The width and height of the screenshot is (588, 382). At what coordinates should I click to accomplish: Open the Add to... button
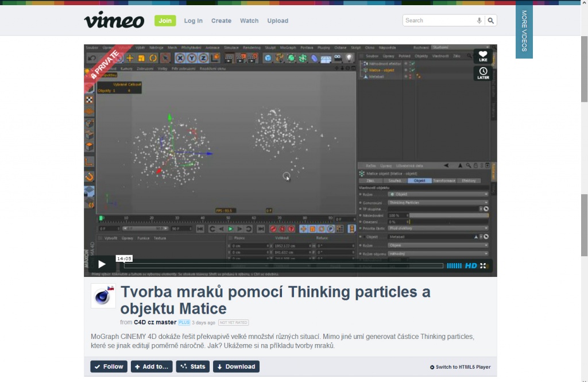(152, 366)
